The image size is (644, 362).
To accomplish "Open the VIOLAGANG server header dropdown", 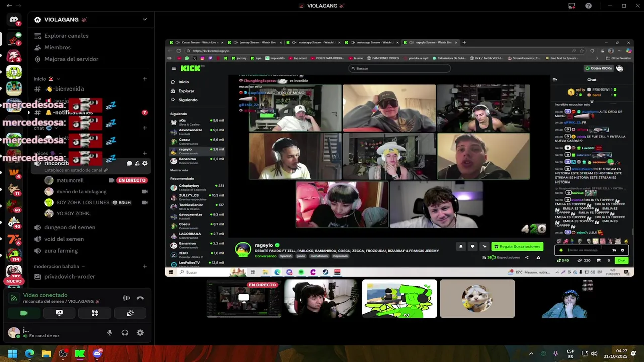I will (x=91, y=20).
